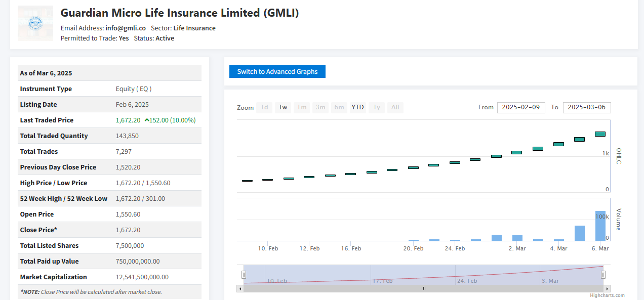This screenshot has width=644, height=300.
Task: Click the Last Traded Price label
Action: click(47, 120)
